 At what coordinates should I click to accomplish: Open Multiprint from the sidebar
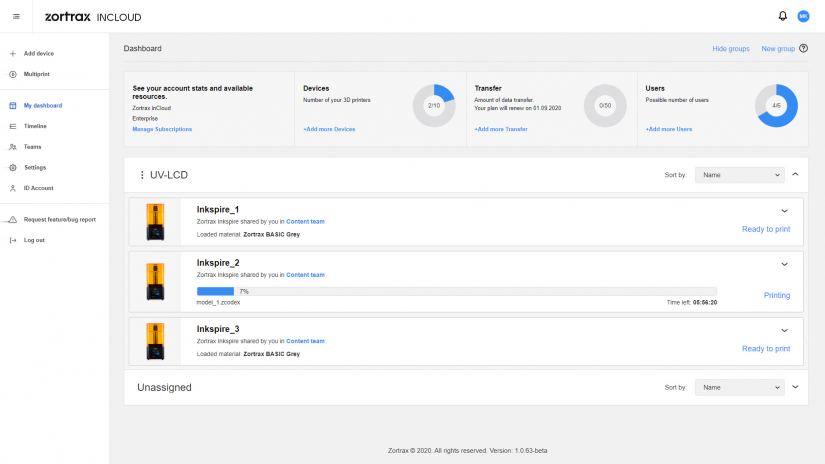(36, 74)
